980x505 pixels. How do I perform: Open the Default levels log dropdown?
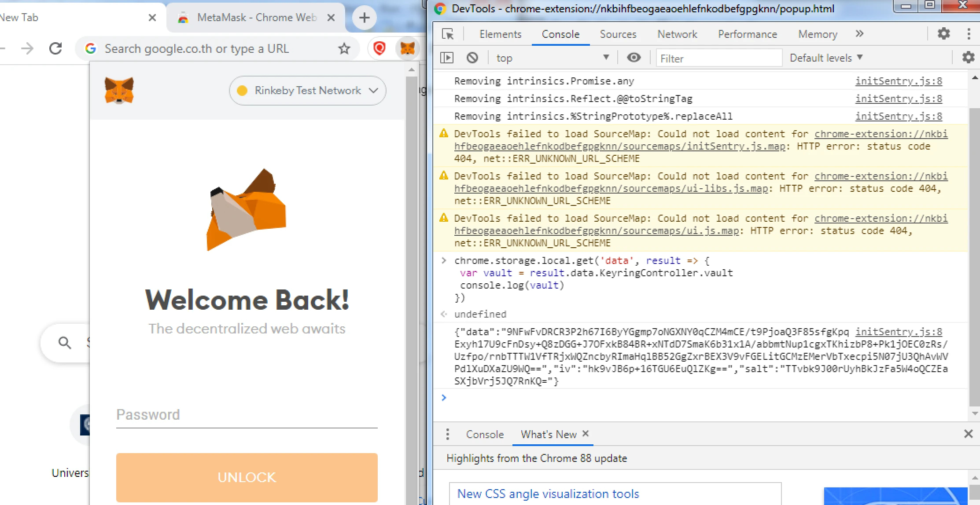(826, 58)
